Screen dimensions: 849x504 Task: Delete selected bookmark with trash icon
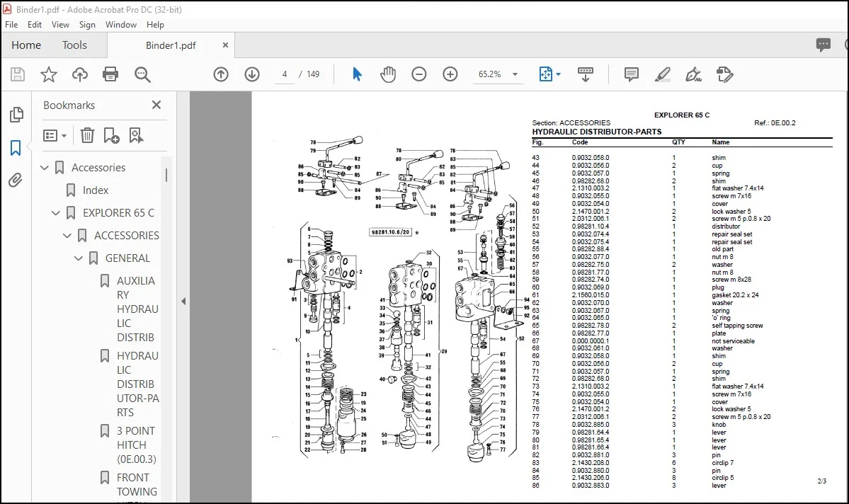coord(87,135)
